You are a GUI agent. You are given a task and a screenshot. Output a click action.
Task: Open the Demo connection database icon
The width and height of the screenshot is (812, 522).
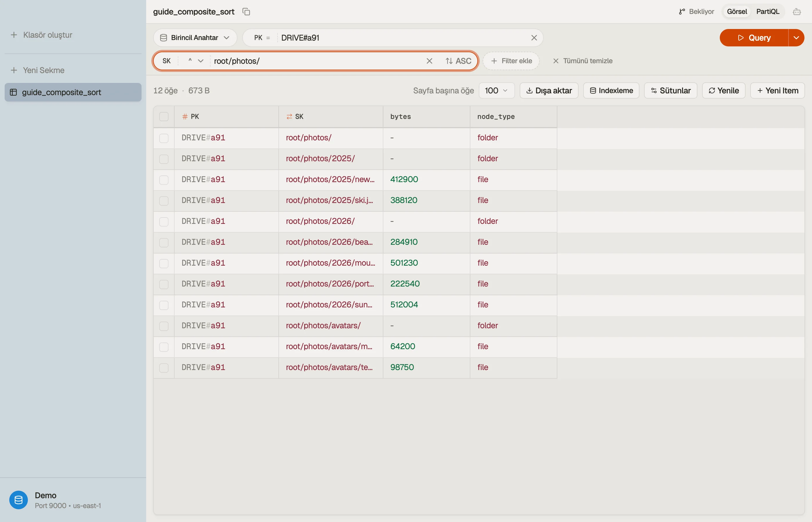pyautogui.click(x=18, y=500)
